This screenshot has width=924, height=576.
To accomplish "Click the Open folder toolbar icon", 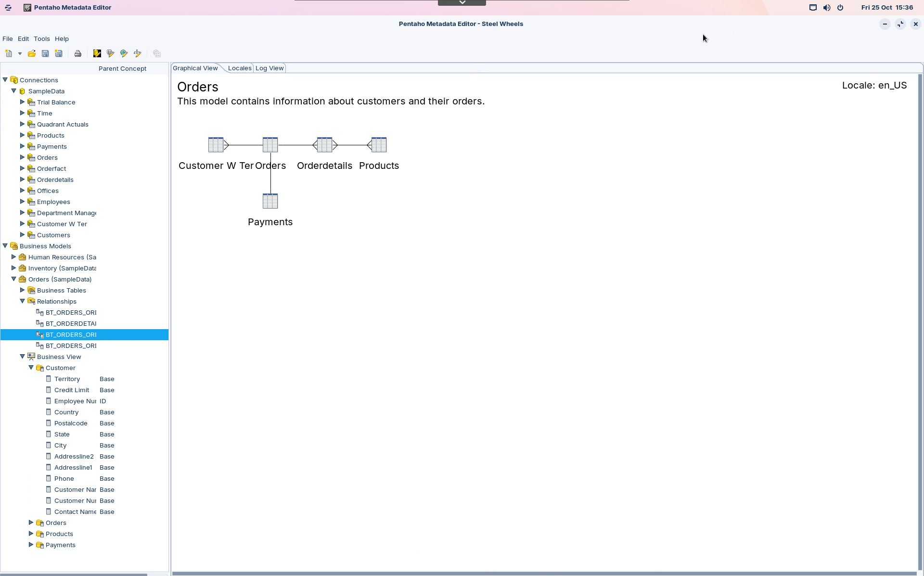I will pyautogui.click(x=32, y=53).
